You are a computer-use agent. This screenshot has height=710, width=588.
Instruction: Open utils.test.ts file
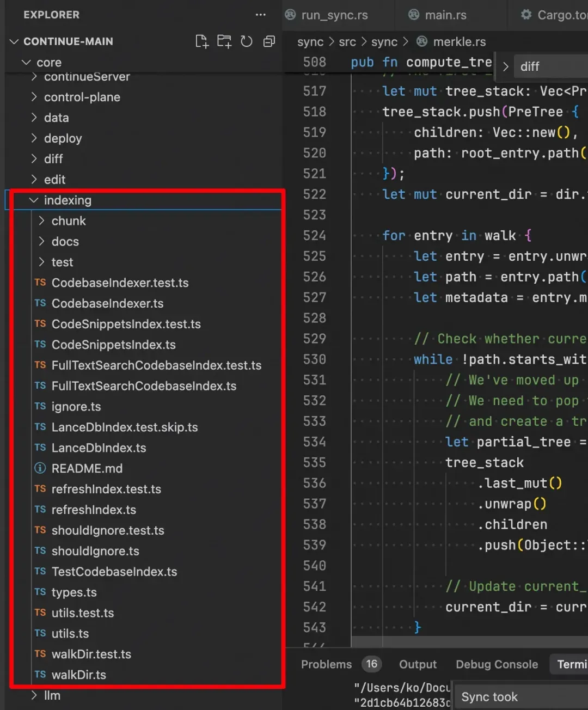click(83, 613)
